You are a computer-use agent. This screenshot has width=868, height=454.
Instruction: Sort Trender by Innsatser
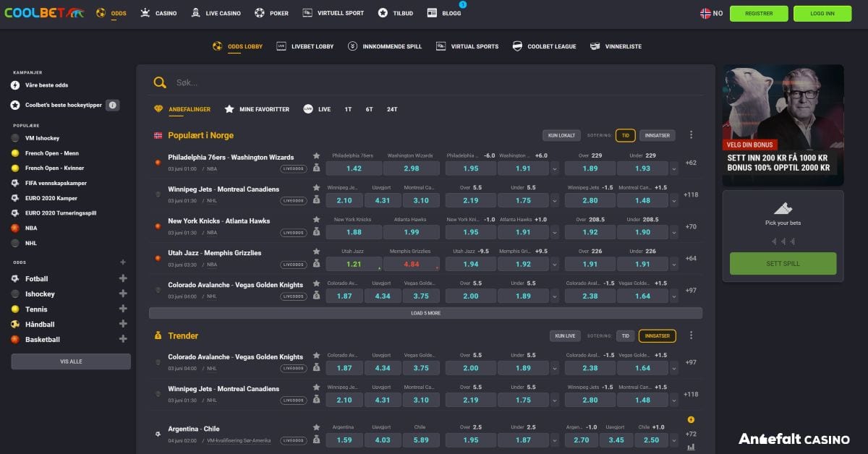click(x=658, y=335)
